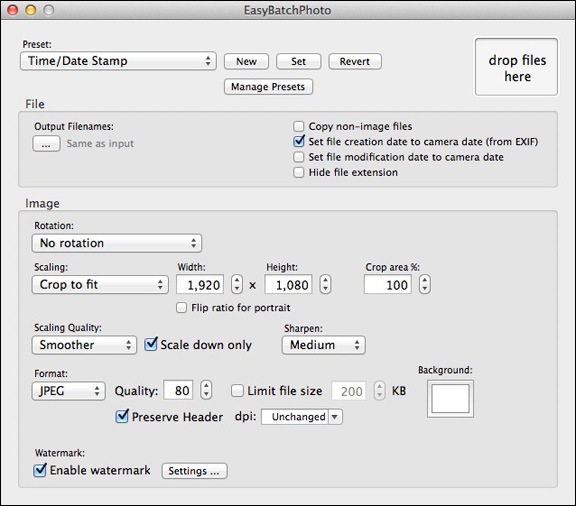
Task: Uncheck Scale down only
Action: tap(151, 344)
